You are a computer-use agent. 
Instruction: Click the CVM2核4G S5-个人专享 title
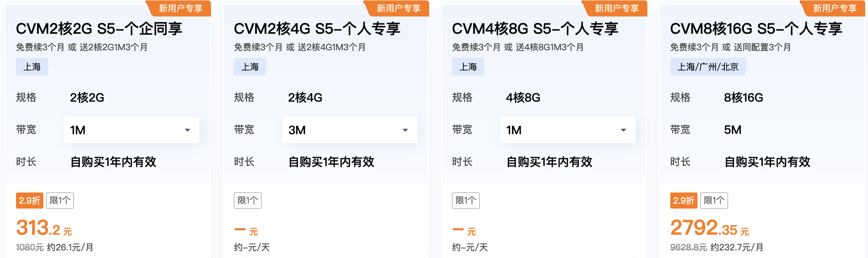click(317, 29)
